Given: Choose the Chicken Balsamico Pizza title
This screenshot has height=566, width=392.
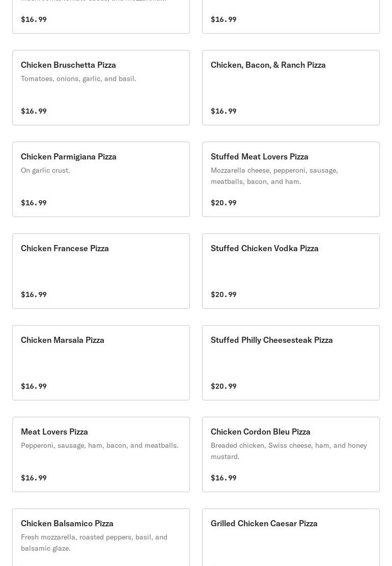Looking at the screenshot, I should [x=67, y=524].
